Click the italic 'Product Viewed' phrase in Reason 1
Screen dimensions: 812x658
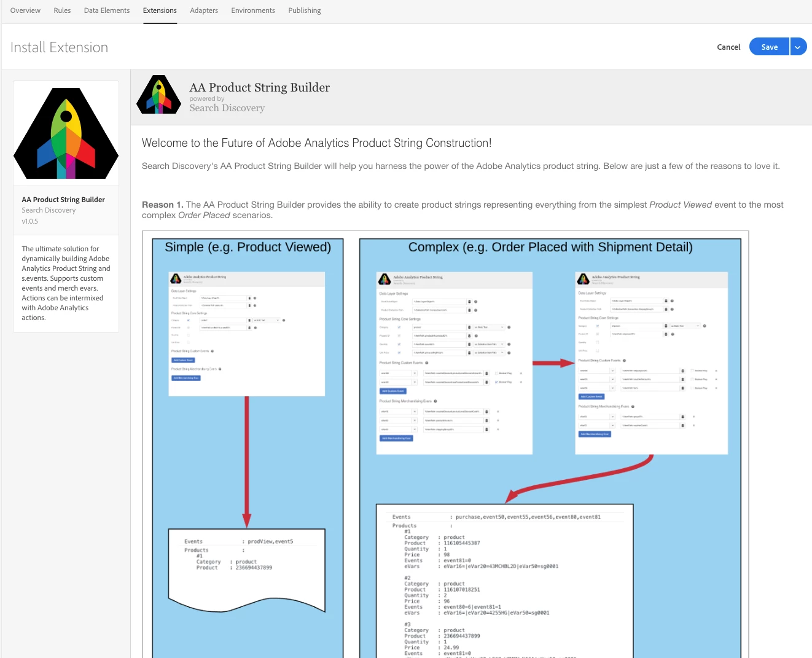(x=681, y=205)
